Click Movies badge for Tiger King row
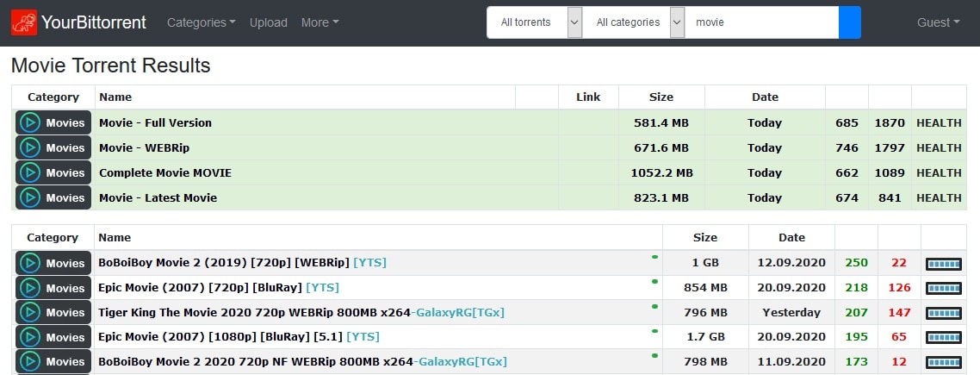 53,312
